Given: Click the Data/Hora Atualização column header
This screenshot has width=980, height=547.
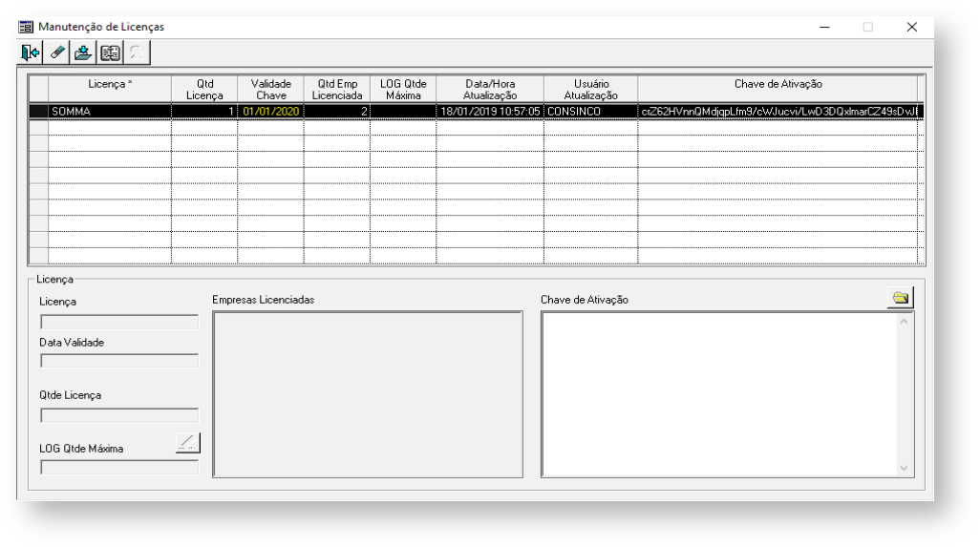Looking at the screenshot, I should [490, 90].
